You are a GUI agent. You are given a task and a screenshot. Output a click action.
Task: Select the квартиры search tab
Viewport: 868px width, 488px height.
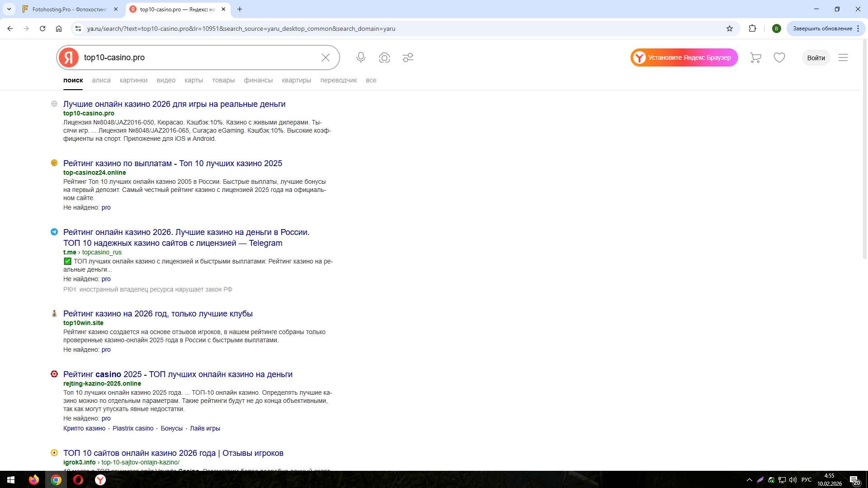point(296,80)
